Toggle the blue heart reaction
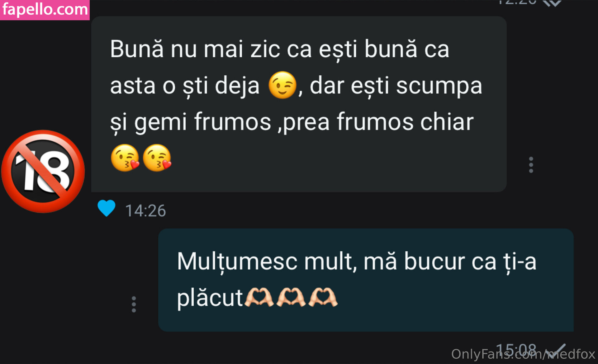 [x=107, y=208]
